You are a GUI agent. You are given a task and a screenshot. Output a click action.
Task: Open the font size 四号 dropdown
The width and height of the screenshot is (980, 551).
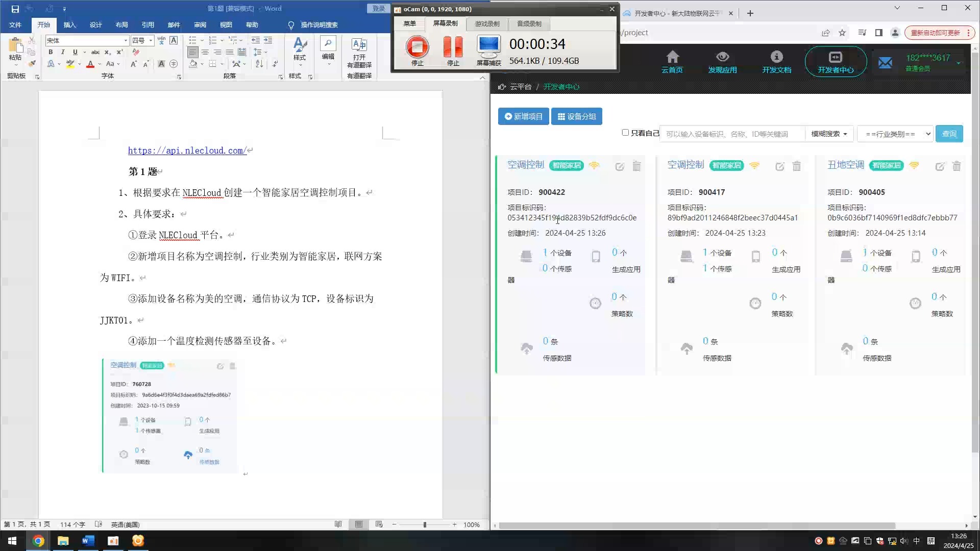[x=151, y=40]
